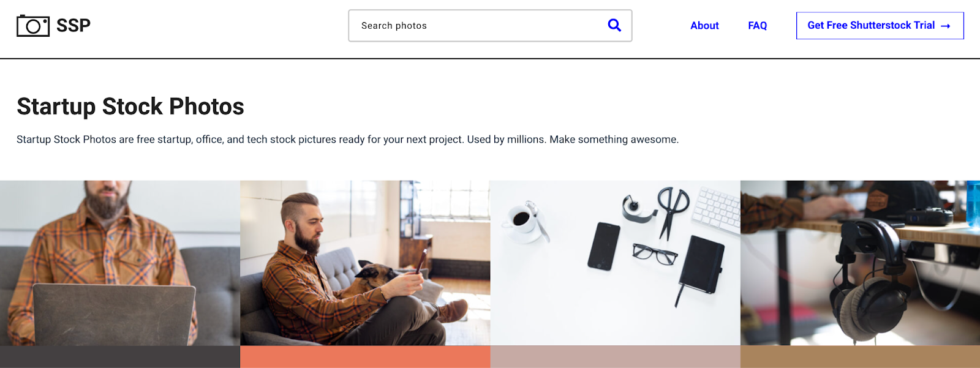980x368 pixels.
Task: Open the About page
Action: click(x=704, y=26)
